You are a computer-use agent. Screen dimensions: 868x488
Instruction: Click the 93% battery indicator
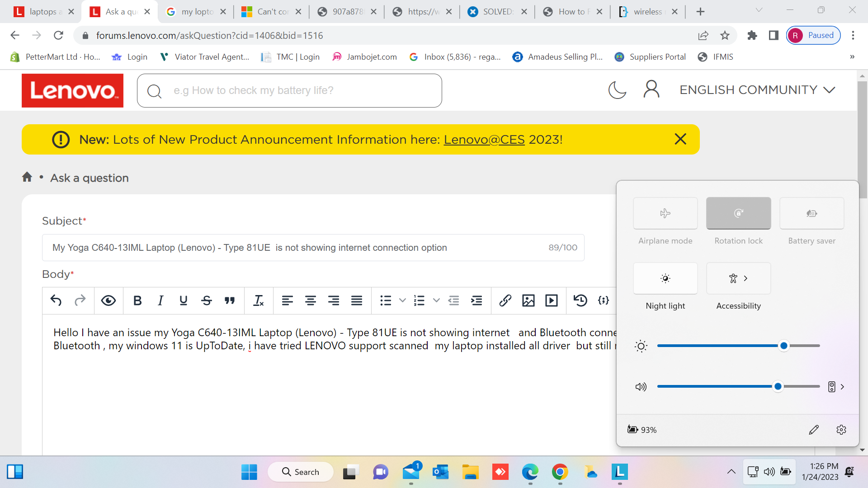[642, 430]
